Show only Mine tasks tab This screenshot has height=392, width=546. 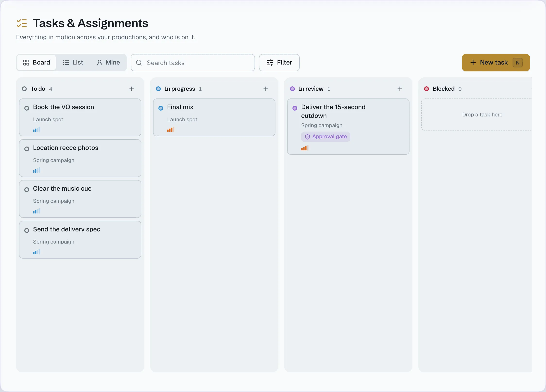tap(108, 63)
